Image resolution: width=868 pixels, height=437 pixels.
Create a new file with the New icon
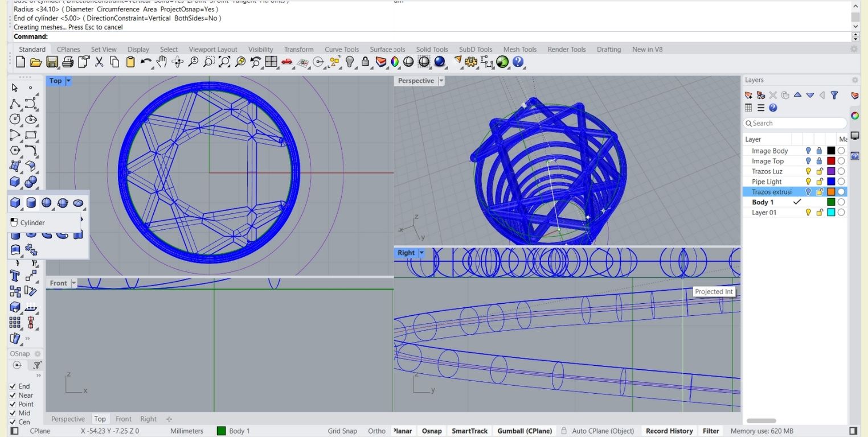pos(21,62)
